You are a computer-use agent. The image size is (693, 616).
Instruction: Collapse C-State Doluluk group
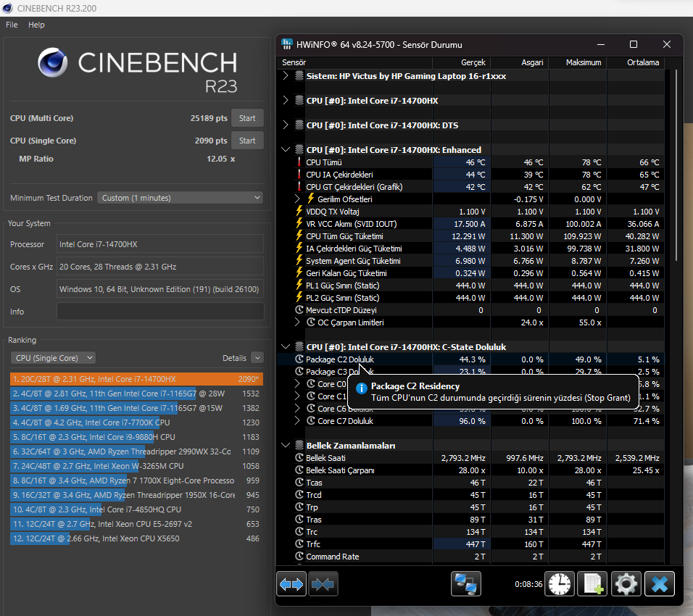(x=286, y=347)
